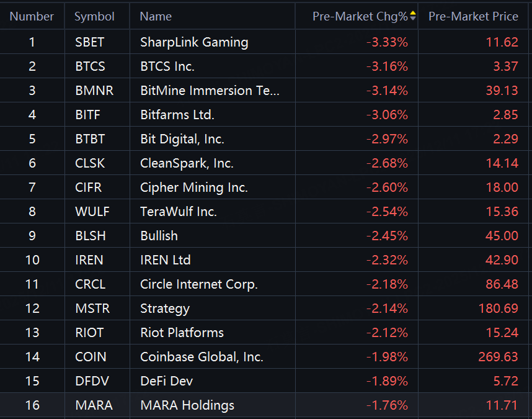Image resolution: width=532 pixels, height=419 pixels.
Task: Select the MSTR ticker symbol
Action: point(91,309)
